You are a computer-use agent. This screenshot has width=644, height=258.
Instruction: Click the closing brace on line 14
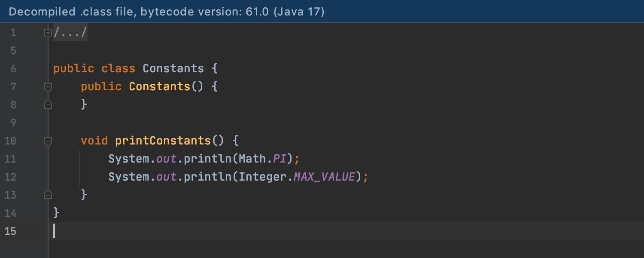56,213
